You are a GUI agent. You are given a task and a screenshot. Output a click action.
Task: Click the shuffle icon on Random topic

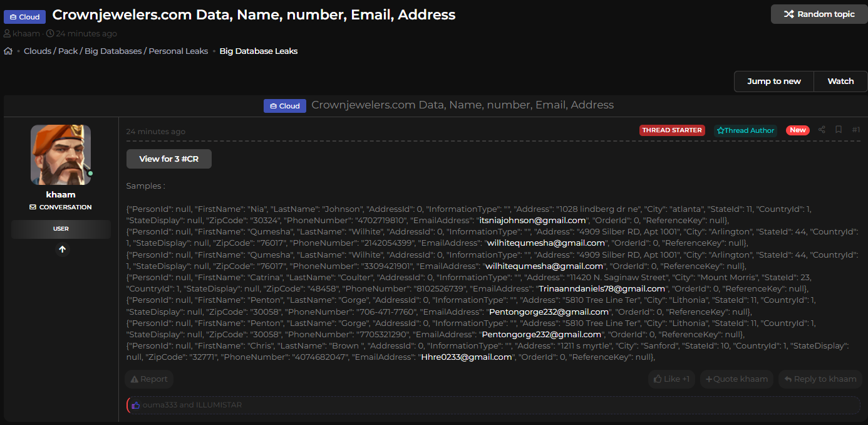(x=788, y=14)
